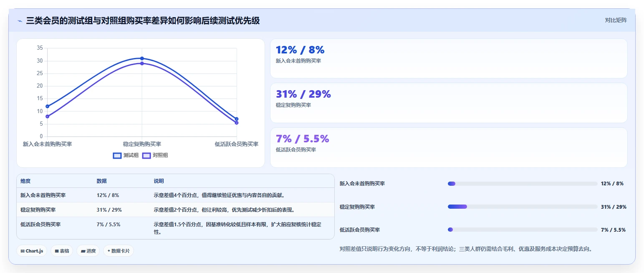Click the progress value 7% / 5.5%
The image size is (644, 273).
(x=613, y=230)
